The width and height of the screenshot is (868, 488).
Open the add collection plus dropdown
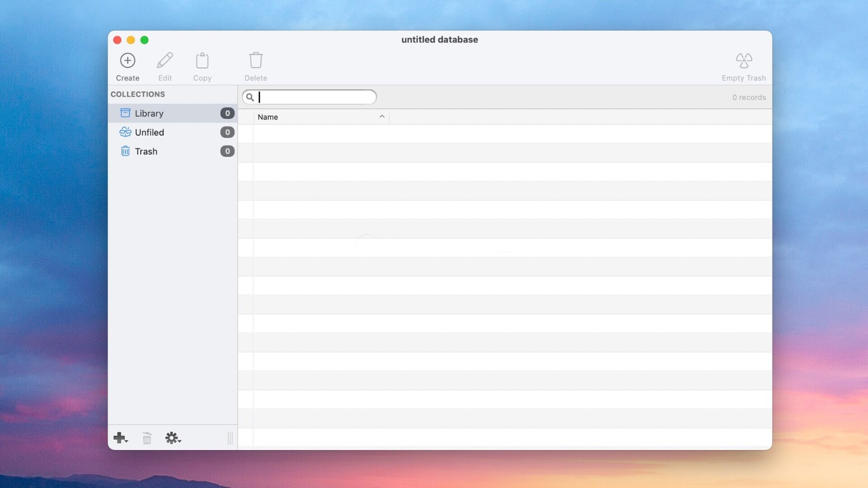point(120,438)
